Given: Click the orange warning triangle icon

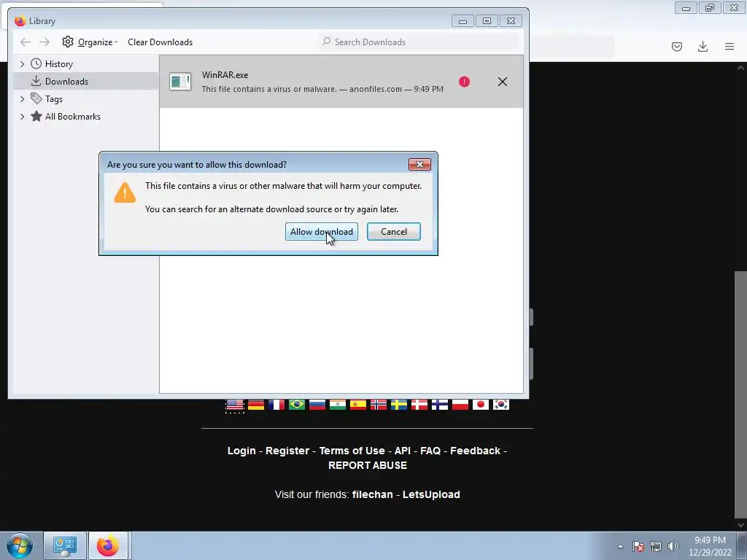Looking at the screenshot, I should [125, 192].
